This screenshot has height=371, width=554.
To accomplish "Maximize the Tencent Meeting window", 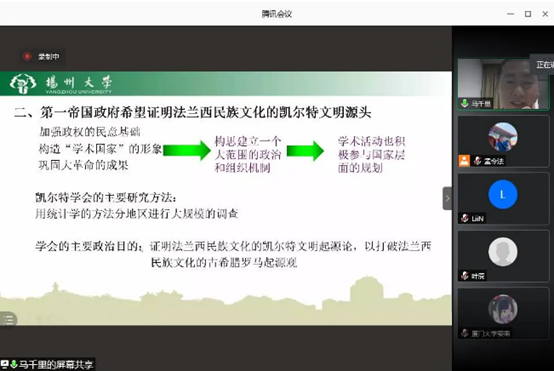I will pos(528,14).
